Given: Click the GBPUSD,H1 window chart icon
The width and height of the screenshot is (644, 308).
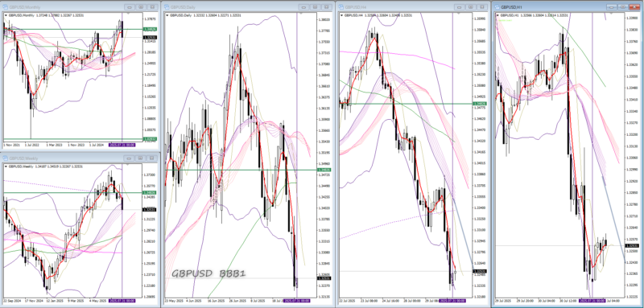Looking at the screenshot, I should (x=497, y=7).
